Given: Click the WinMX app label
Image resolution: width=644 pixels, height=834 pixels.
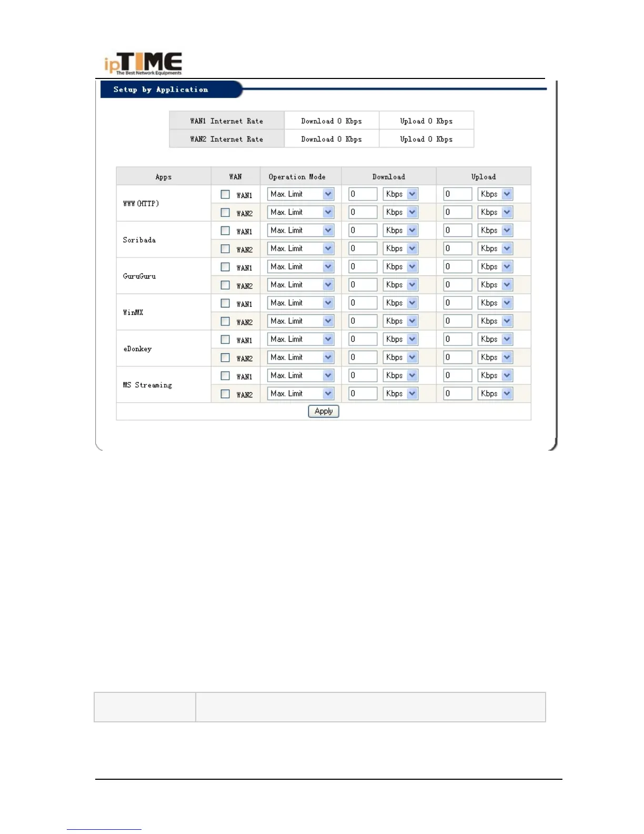Looking at the screenshot, I should point(133,313).
